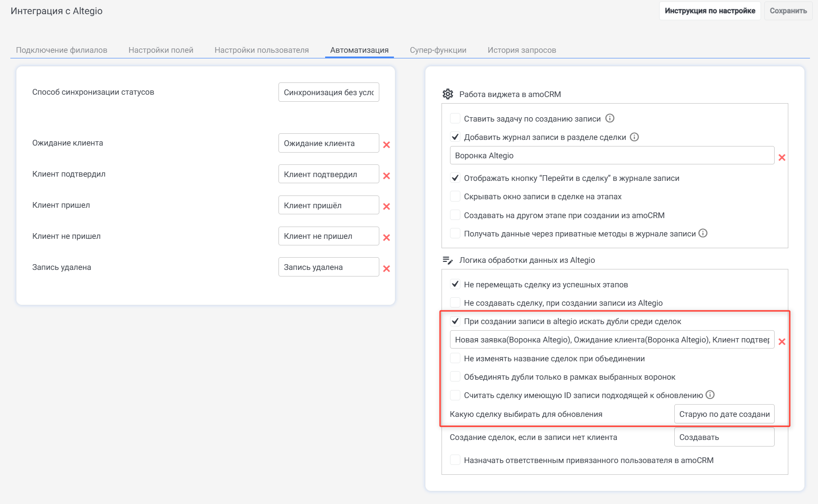Enable Создавать на другом этапе при создании

coord(455,215)
